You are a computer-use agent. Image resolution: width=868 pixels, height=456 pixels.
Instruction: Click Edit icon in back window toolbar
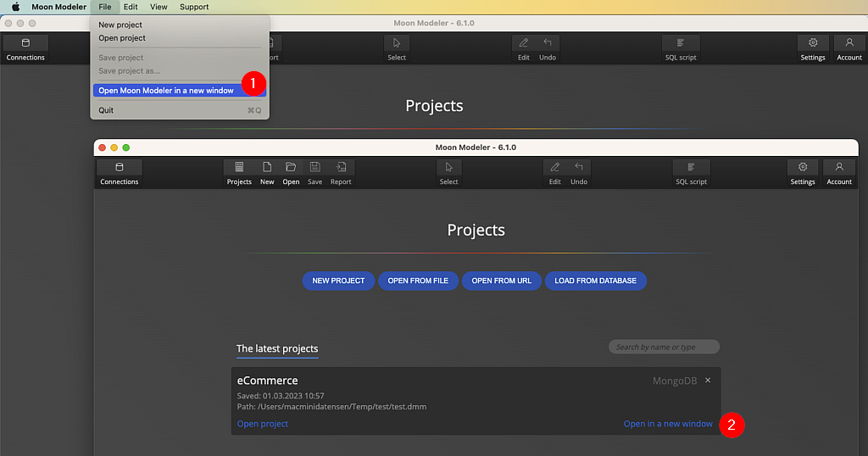click(x=524, y=48)
